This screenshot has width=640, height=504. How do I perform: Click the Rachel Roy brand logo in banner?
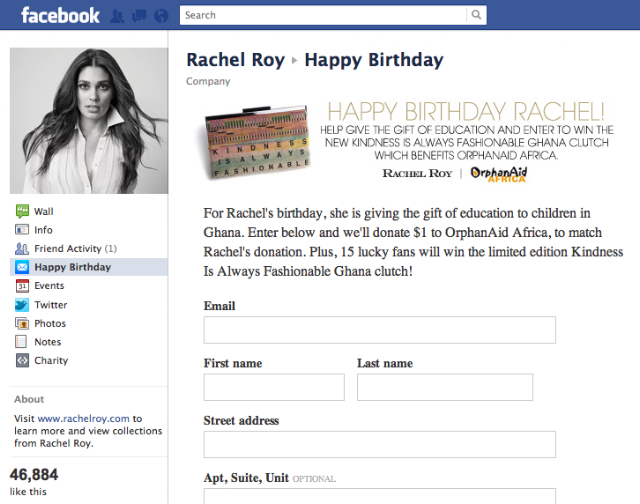coord(417,173)
